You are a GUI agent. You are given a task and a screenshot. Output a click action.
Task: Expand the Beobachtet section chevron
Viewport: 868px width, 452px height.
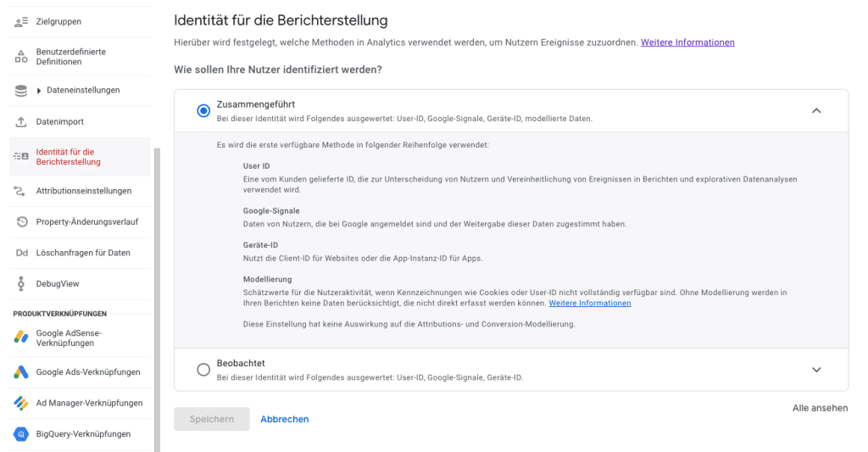coord(816,370)
